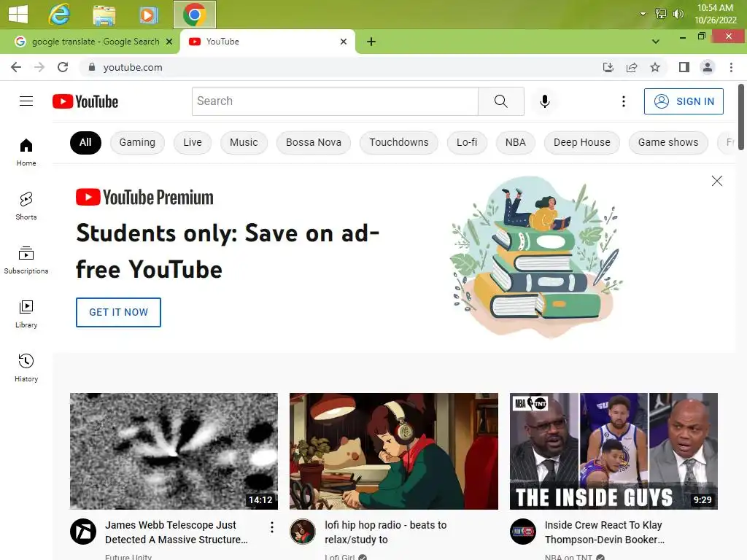Open James Webb Telescope video thumbnail
Viewport: 747px width, 560px height.
(174, 451)
